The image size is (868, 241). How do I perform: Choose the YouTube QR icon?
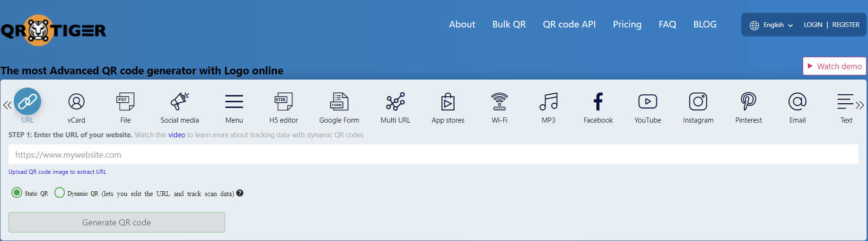(648, 101)
